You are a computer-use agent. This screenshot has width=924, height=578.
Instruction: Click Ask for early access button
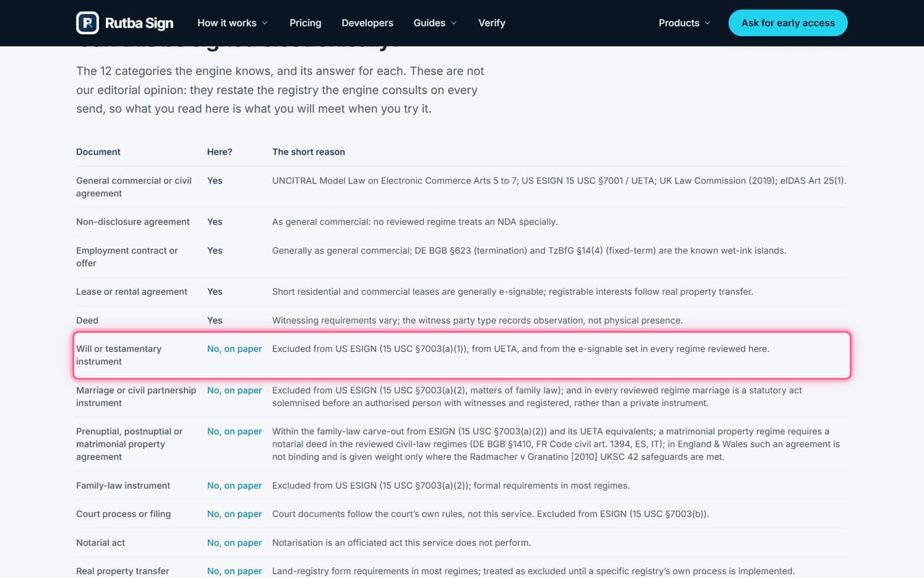tap(788, 23)
